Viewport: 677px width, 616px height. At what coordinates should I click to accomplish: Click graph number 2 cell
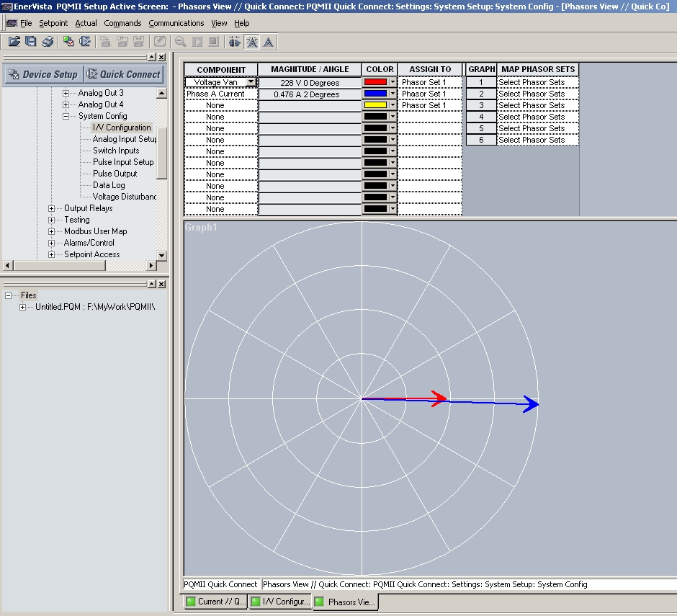481,94
